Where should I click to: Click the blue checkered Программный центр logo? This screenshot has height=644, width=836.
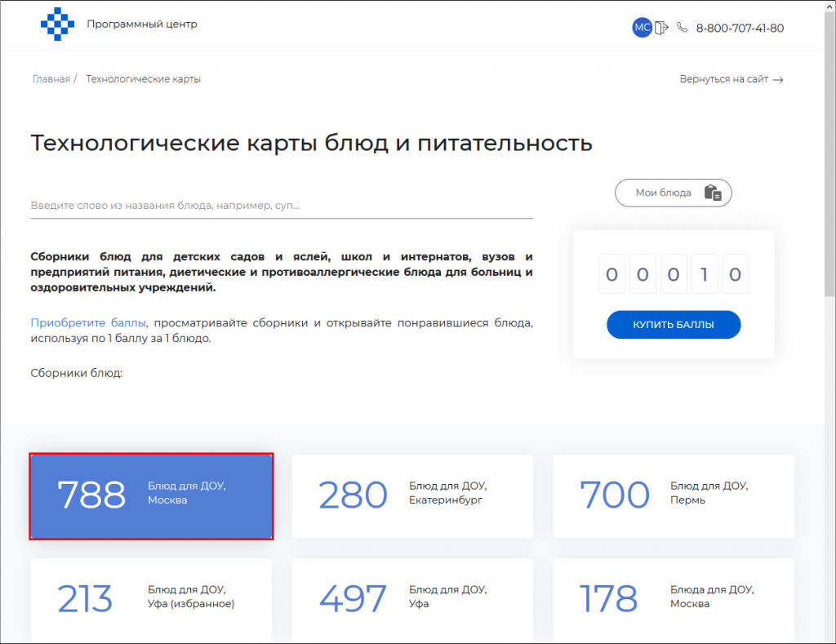(57, 24)
